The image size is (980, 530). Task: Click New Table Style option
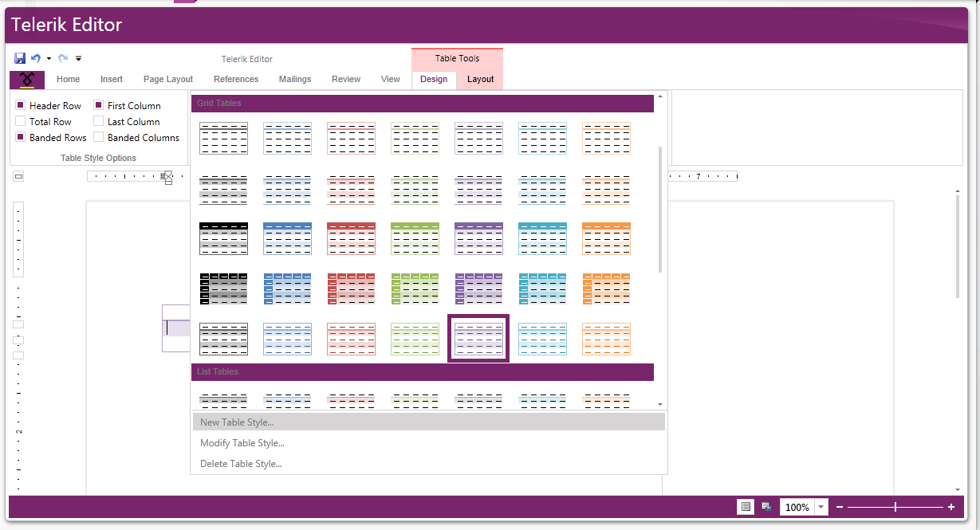coord(235,422)
